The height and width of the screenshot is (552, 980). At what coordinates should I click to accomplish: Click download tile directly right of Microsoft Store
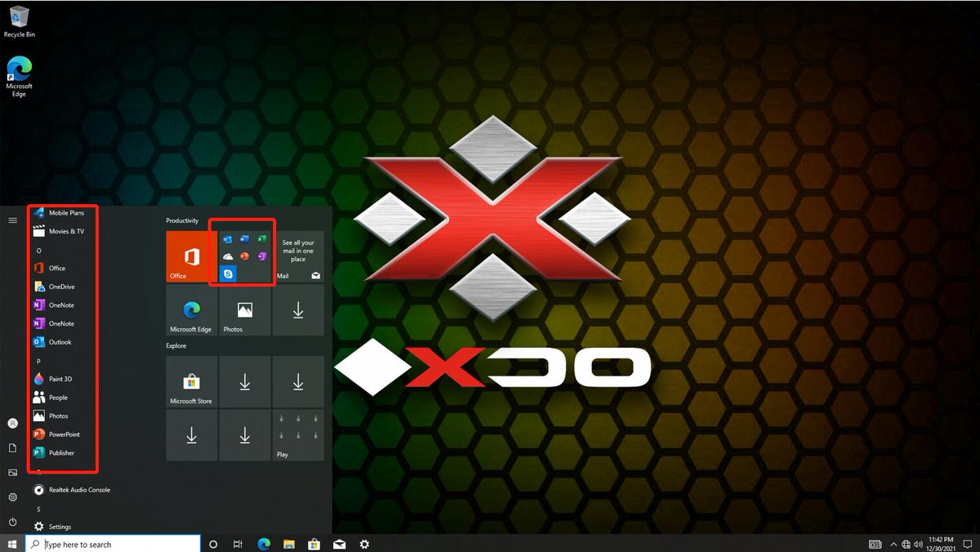pos(245,381)
